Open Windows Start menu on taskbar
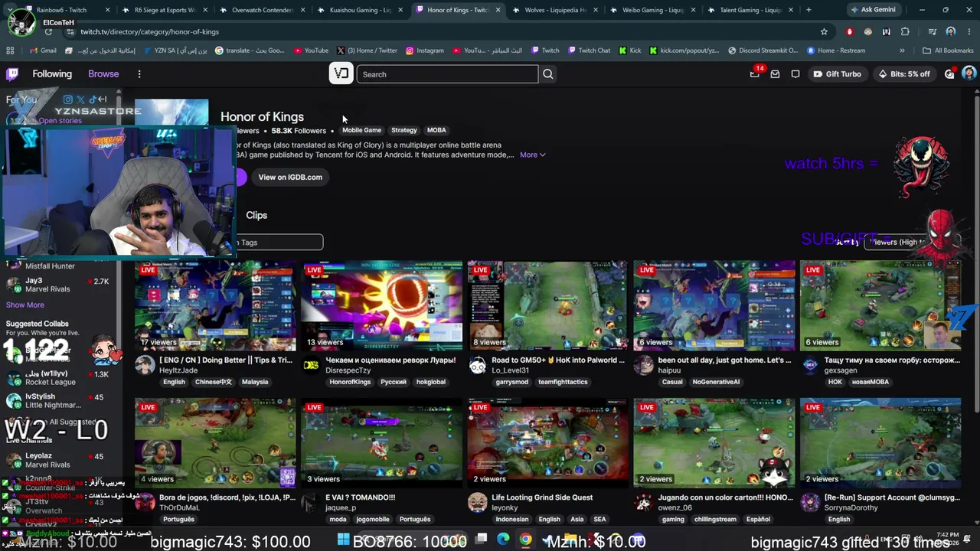This screenshot has height=551, width=980. coord(343,540)
